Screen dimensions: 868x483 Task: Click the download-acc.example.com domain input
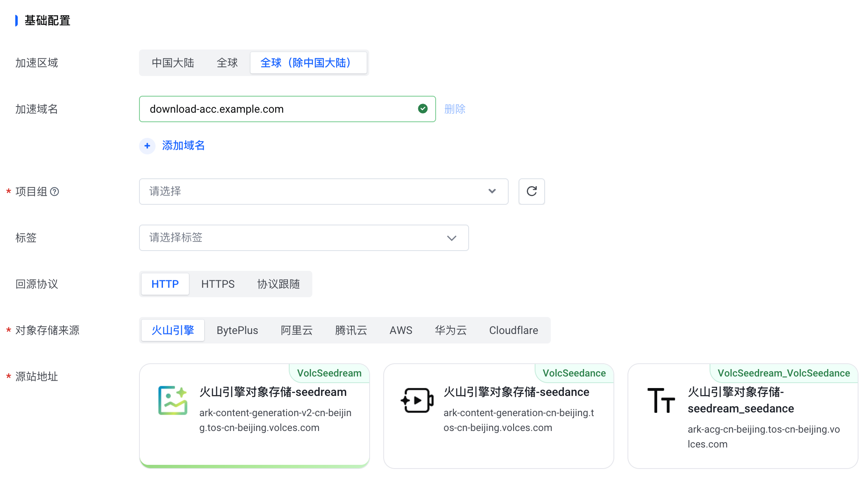287,109
